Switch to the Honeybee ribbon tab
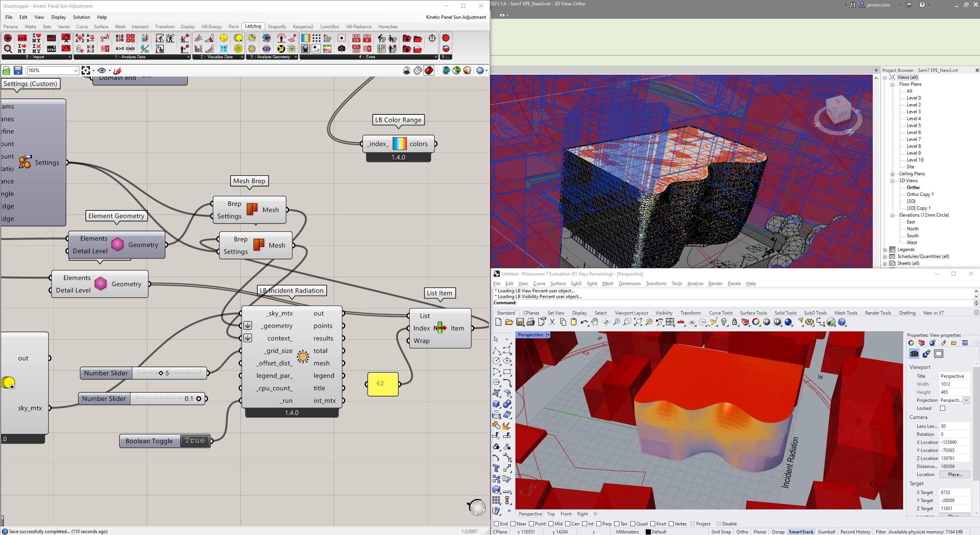The width and height of the screenshot is (980, 535). coord(388,27)
